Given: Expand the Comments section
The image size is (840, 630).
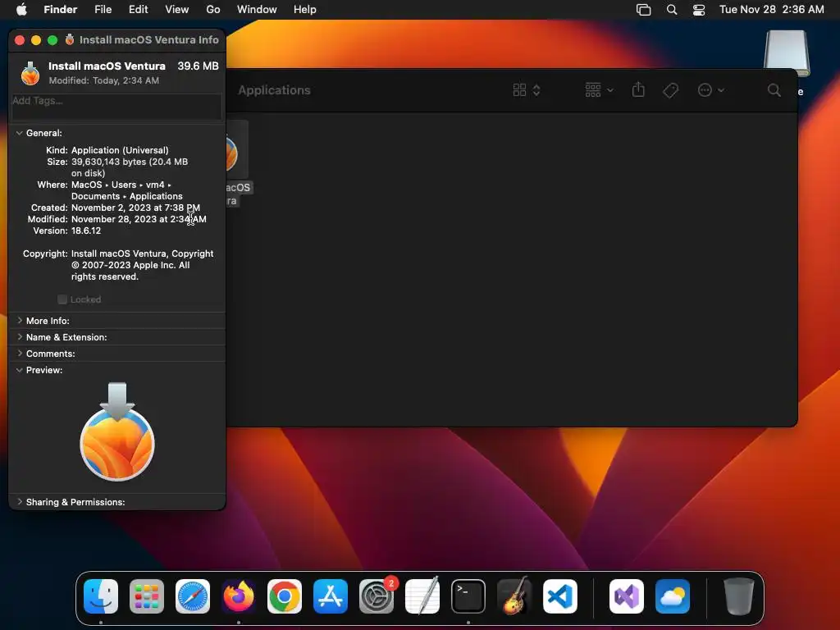Looking at the screenshot, I should coord(20,354).
